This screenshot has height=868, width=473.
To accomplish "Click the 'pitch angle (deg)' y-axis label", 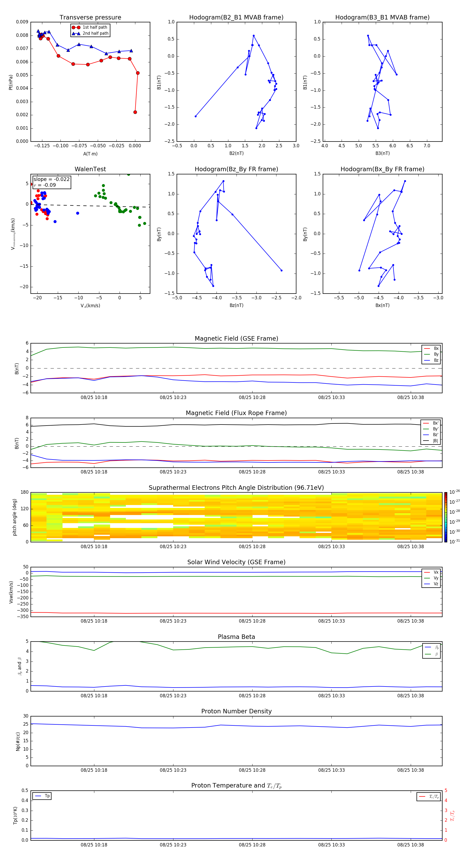I will click(14, 517).
